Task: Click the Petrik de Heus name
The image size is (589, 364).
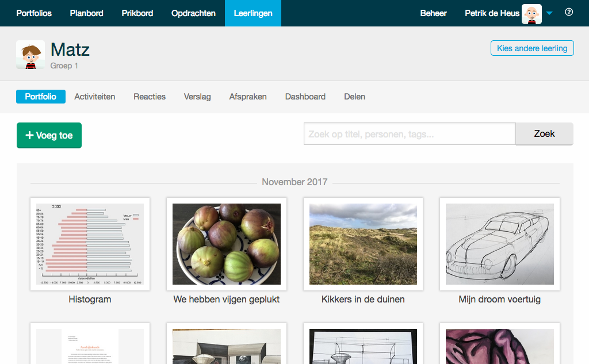Action: [492, 13]
